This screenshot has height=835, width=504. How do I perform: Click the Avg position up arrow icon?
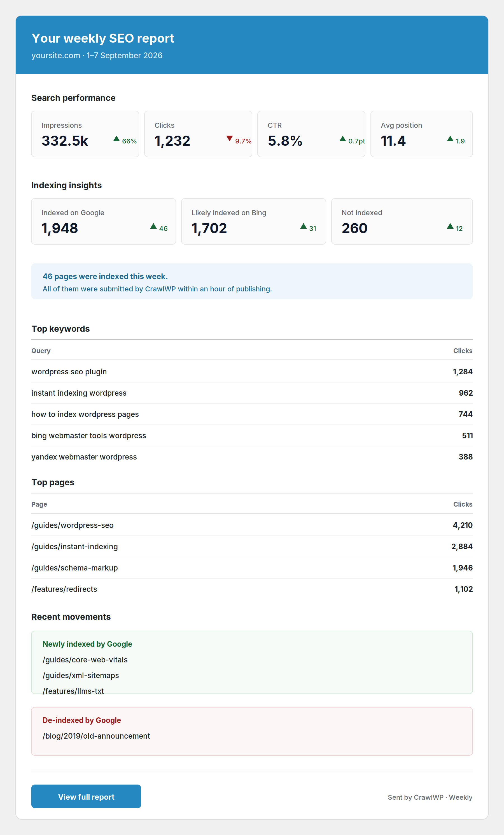point(450,139)
